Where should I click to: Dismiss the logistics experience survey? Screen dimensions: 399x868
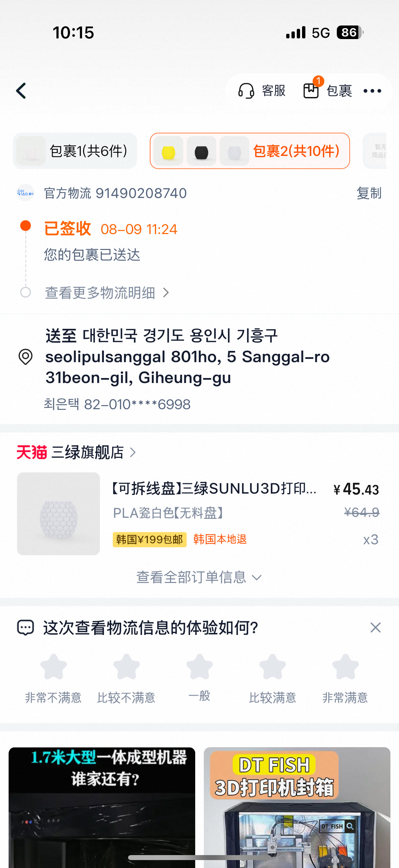click(x=375, y=627)
